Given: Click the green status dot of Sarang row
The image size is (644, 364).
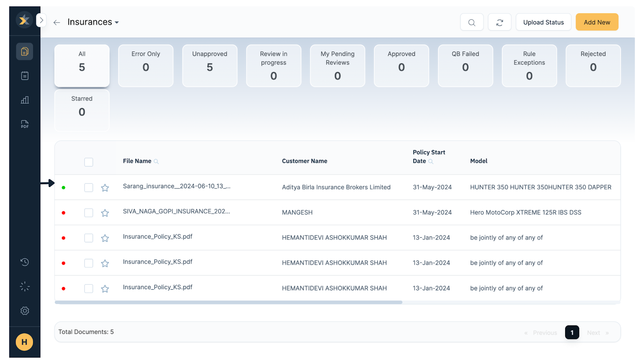Looking at the screenshot, I should 64,187.
